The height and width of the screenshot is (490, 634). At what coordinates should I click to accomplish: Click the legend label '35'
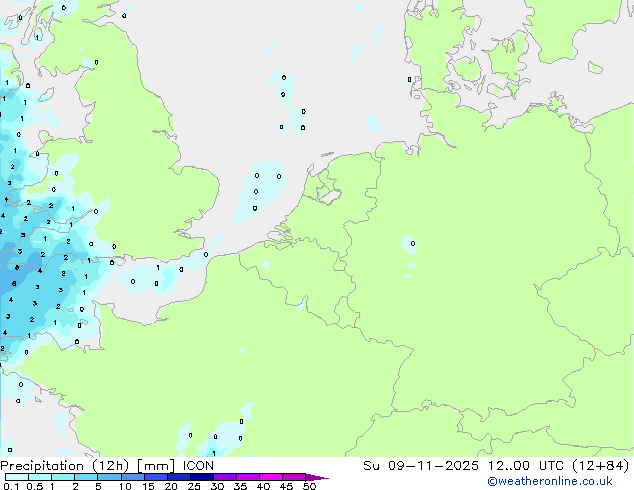coord(241,486)
